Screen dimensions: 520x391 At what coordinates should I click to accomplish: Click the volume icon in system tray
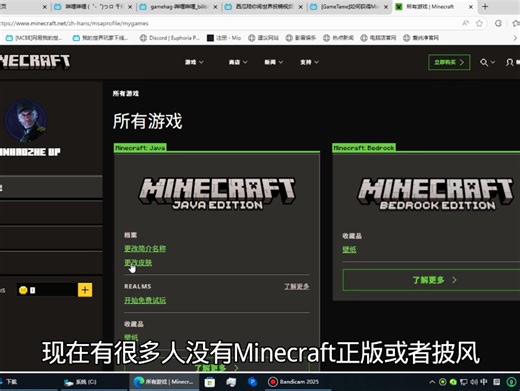[x=474, y=382]
